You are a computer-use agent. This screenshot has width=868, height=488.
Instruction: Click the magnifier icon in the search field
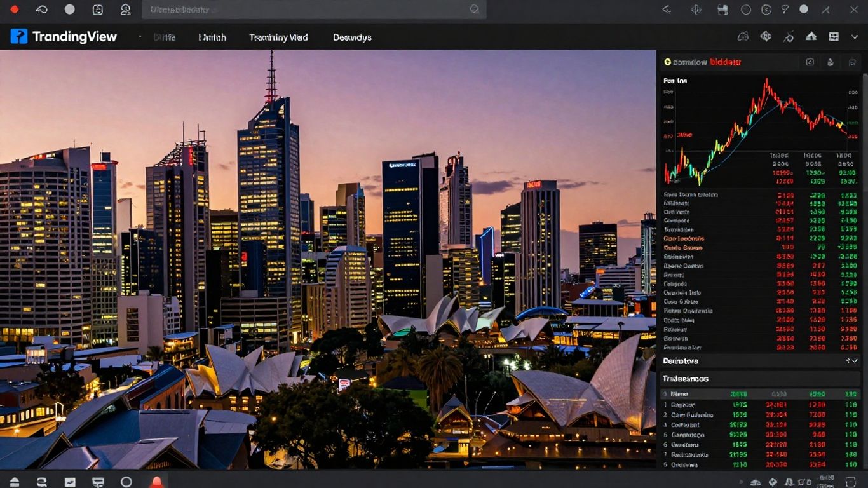[474, 10]
